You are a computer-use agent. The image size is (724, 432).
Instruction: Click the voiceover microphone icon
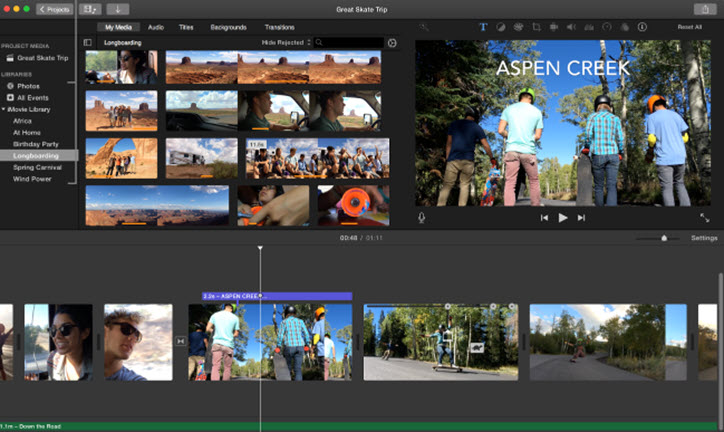[x=421, y=217]
